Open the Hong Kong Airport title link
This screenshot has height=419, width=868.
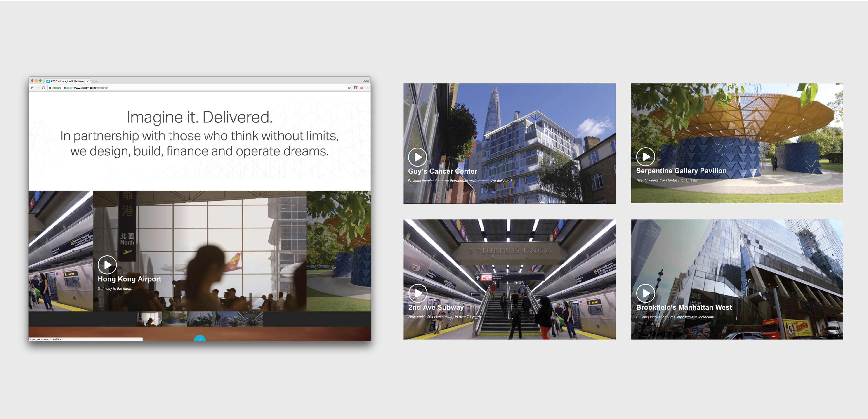[129, 279]
